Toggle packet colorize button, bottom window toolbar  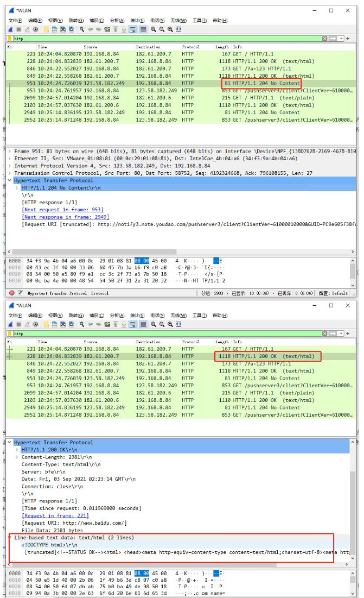(143, 324)
